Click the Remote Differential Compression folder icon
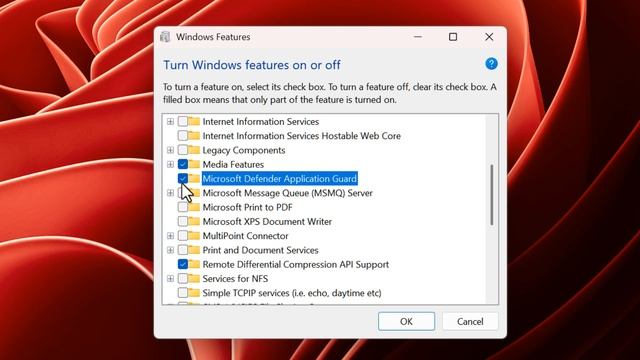This screenshot has width=640, height=360. coord(194,264)
